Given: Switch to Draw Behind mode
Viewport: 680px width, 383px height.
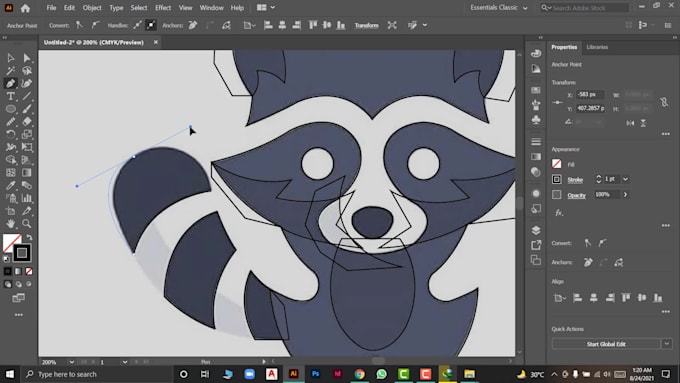Looking at the screenshot, I should pyautogui.click(x=18, y=285).
